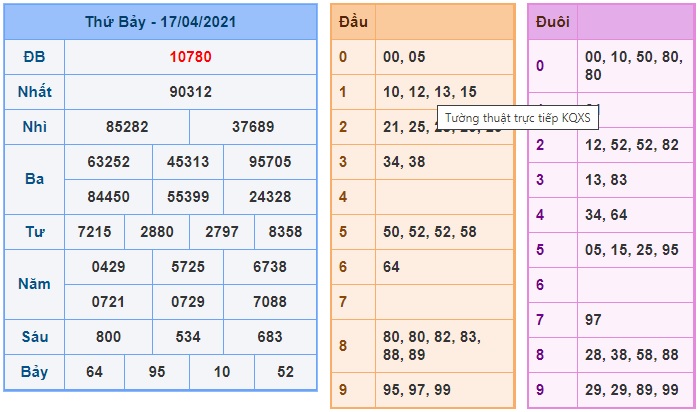This screenshot has width=700, height=412.
Task: Click Tư prize number 2880
Action: (x=157, y=232)
